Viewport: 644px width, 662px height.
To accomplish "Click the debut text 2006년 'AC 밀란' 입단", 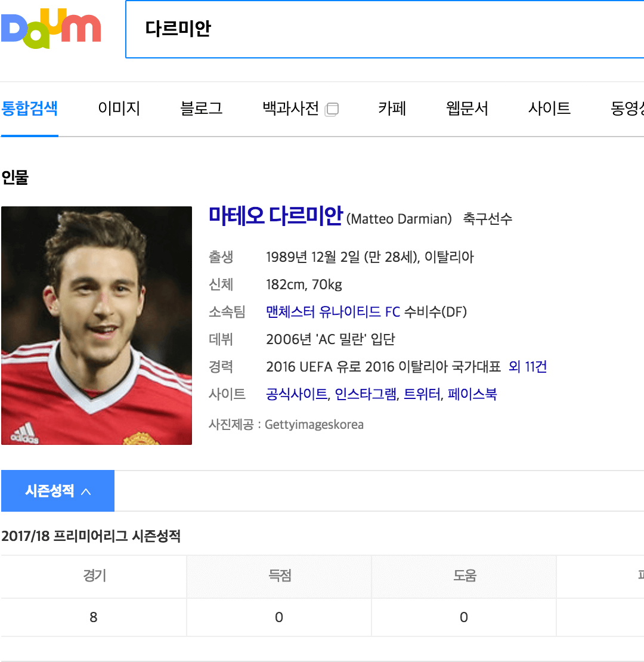I will pyautogui.click(x=330, y=339).
